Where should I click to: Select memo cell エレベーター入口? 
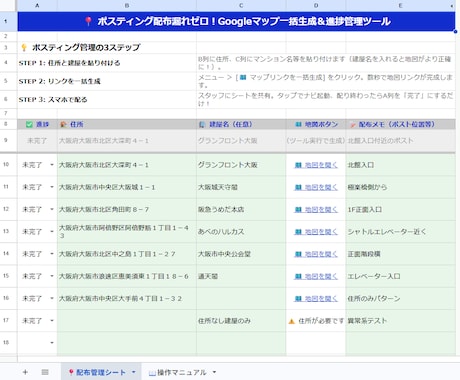[x=400, y=276]
